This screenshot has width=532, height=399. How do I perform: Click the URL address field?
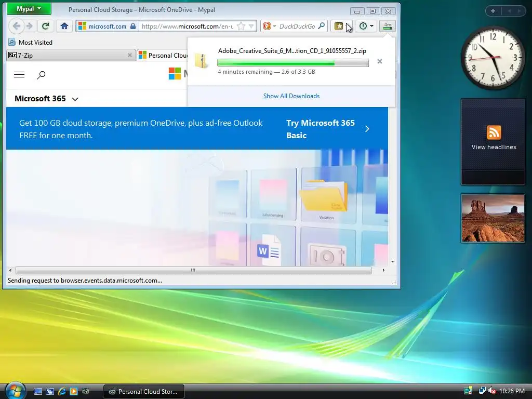click(x=187, y=26)
